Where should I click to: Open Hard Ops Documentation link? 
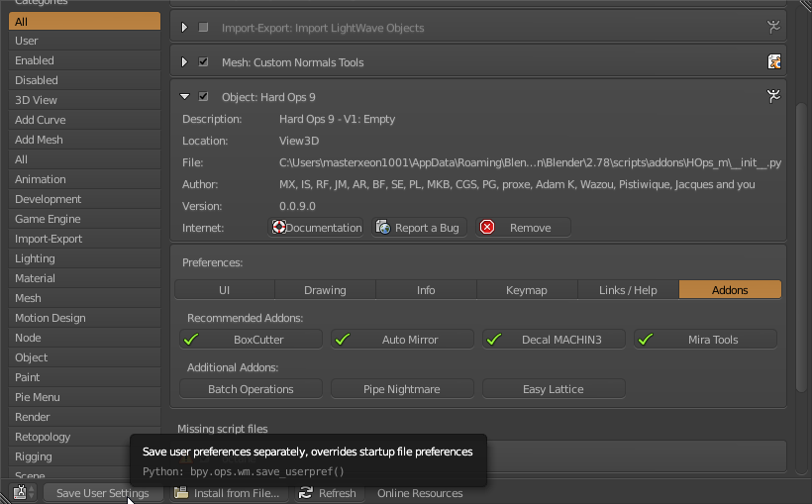(x=317, y=228)
